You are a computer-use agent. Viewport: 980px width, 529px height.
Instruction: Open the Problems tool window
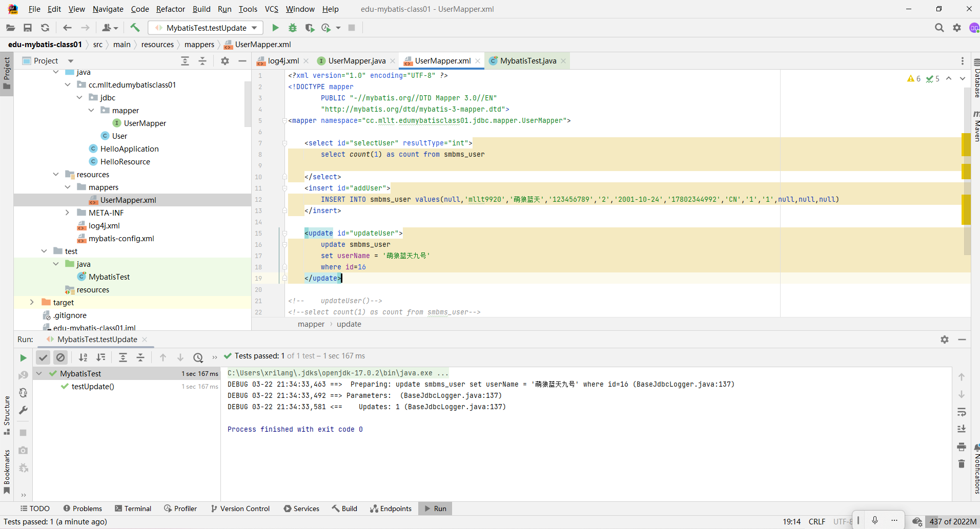[x=83, y=509]
